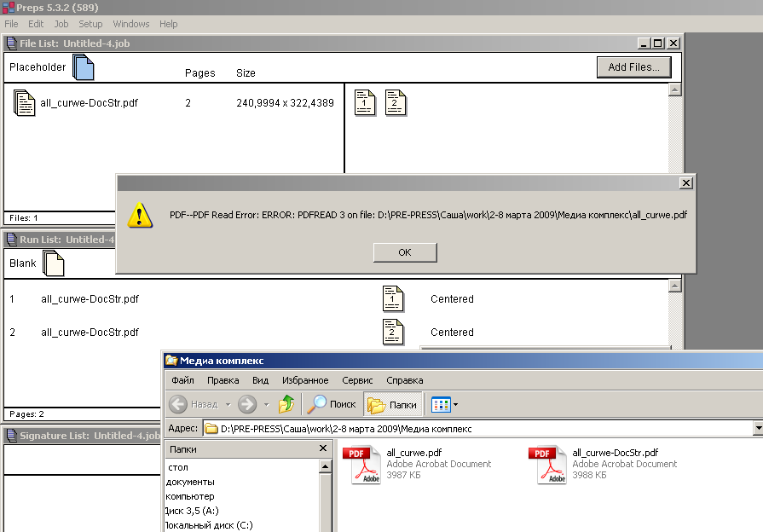Select компьютер item in folders tree
The image size is (763, 532).
tap(190, 496)
